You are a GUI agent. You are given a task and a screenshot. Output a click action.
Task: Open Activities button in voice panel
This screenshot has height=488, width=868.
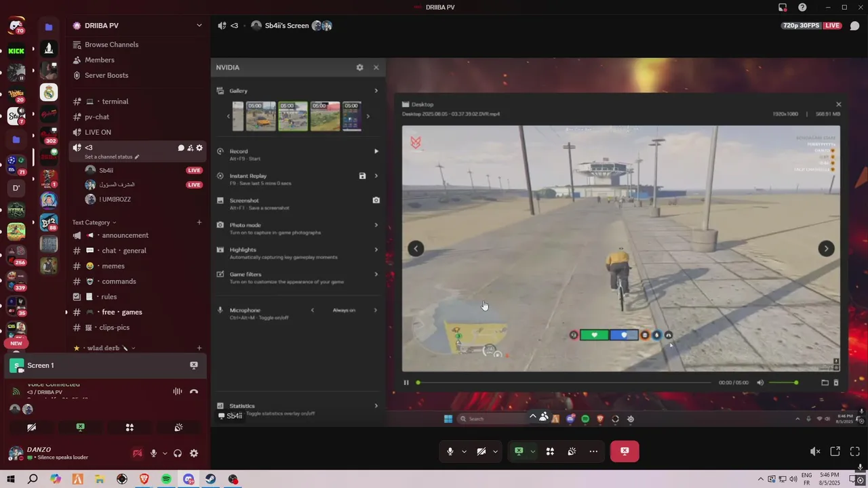coord(130,428)
